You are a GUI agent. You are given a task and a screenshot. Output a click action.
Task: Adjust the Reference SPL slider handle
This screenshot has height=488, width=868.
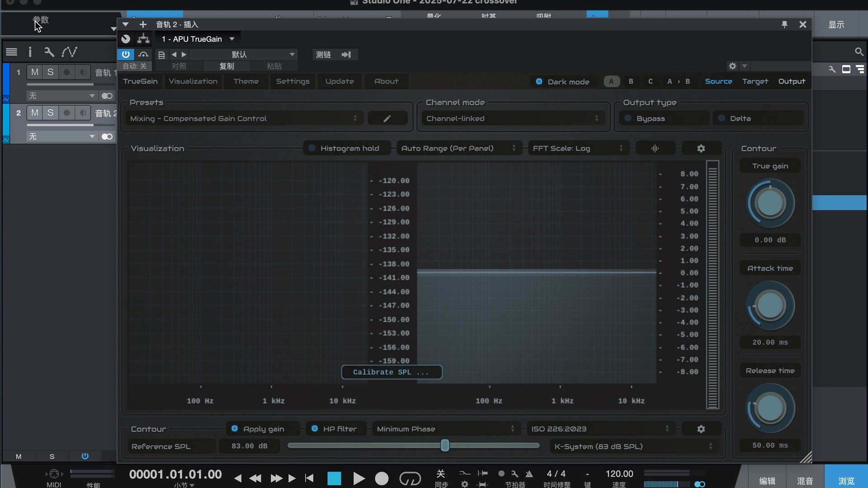pyautogui.click(x=445, y=446)
